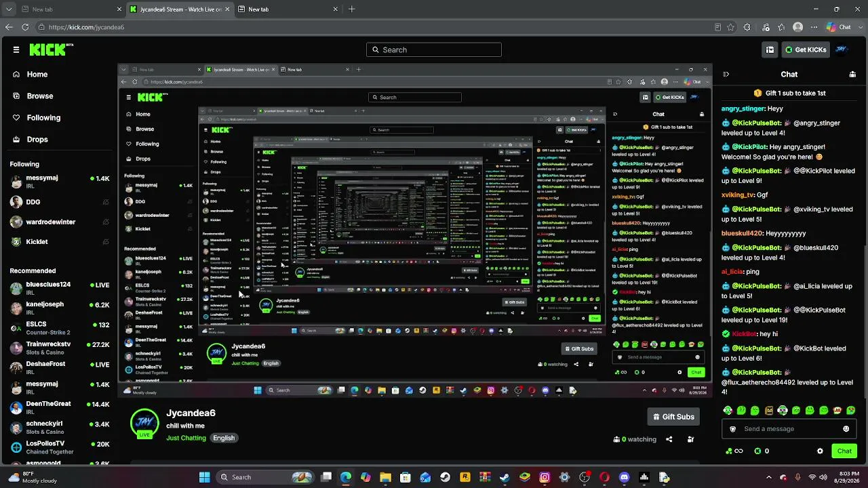The image size is (868, 488).
Task: Close the Jycandea6 Stream tab
Action: (226, 9)
